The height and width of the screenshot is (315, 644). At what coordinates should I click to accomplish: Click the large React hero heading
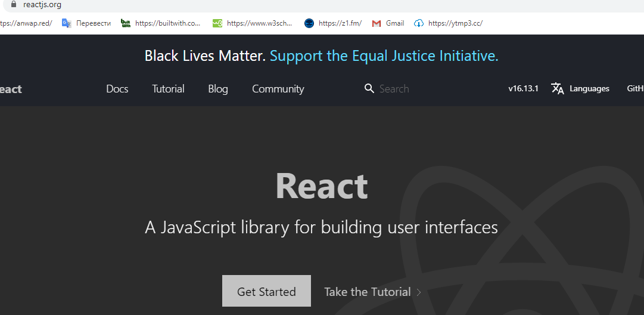(x=322, y=186)
